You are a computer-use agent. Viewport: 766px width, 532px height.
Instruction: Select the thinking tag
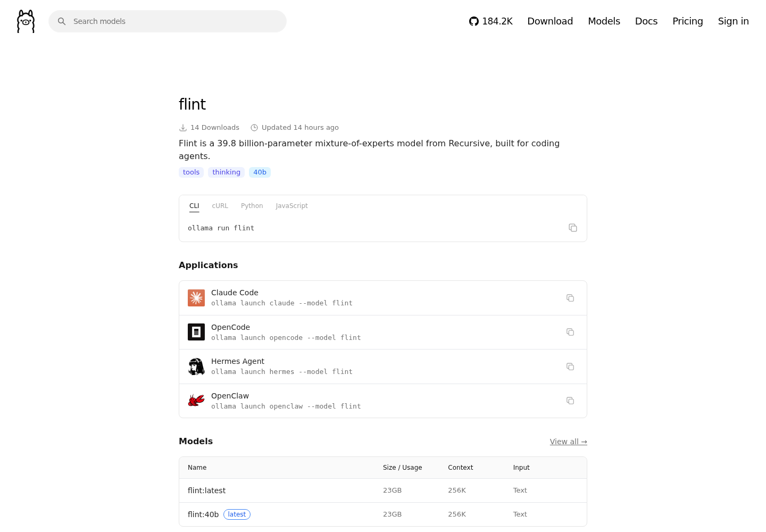pyautogui.click(x=226, y=172)
